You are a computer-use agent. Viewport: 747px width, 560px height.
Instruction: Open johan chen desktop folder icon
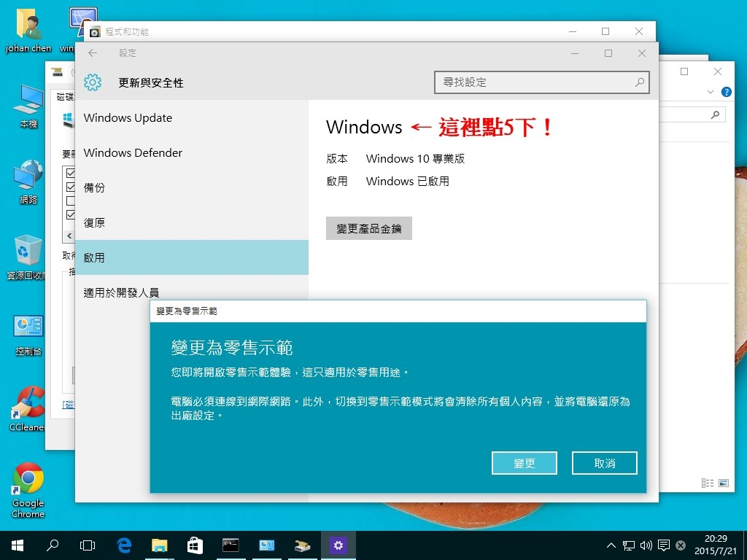[28, 30]
